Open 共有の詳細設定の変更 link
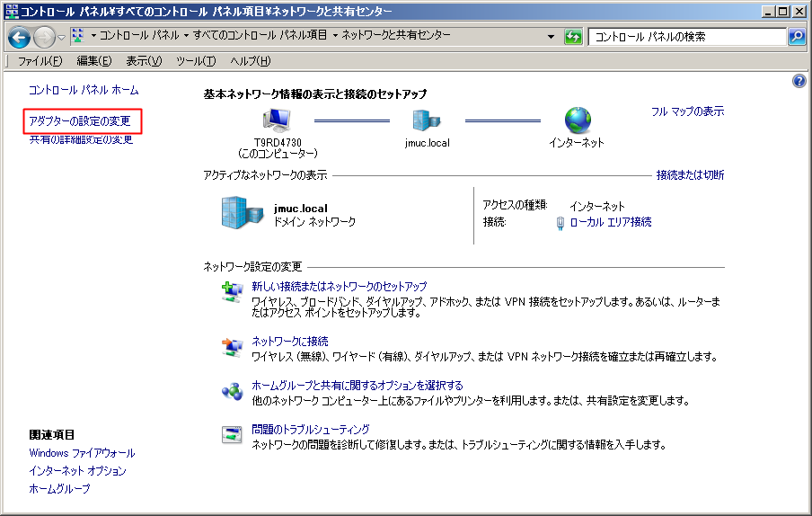The height and width of the screenshot is (516, 812). point(81,139)
